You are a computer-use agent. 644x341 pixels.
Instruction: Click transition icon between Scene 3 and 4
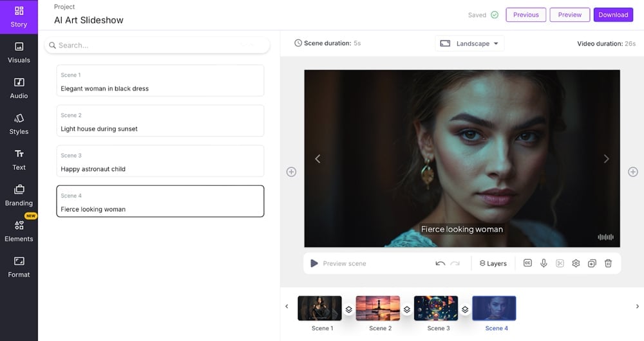pyautogui.click(x=465, y=309)
